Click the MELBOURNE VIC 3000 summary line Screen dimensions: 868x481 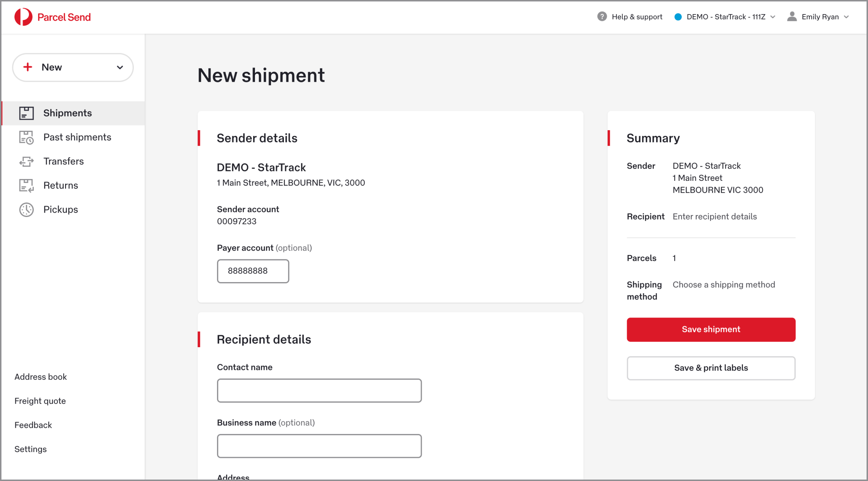click(718, 190)
